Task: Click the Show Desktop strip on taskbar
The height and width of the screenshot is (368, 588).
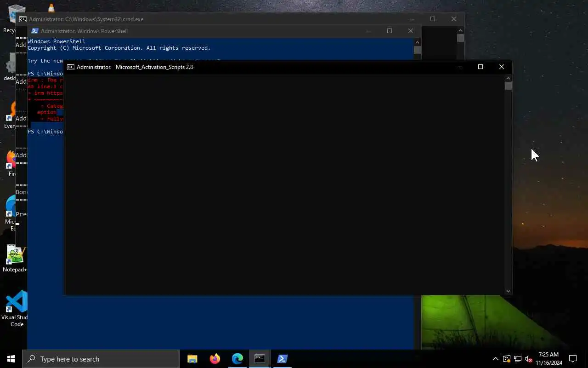Action: coord(587,359)
